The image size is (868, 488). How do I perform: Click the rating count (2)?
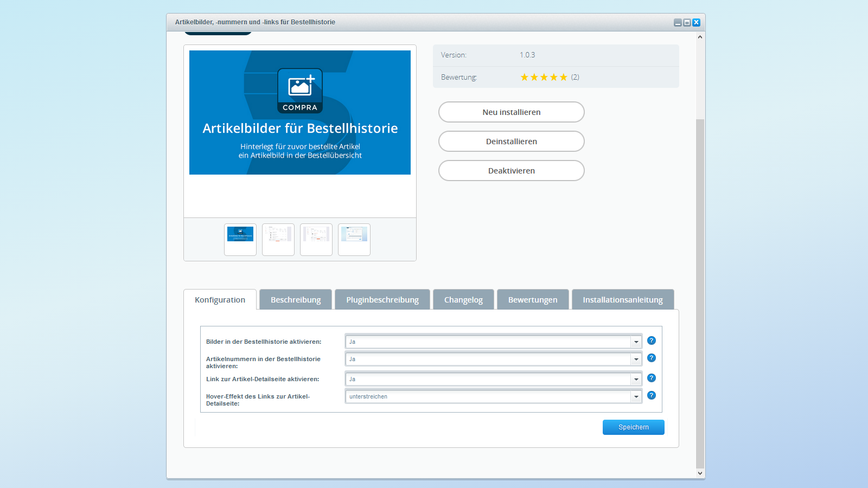click(x=575, y=77)
